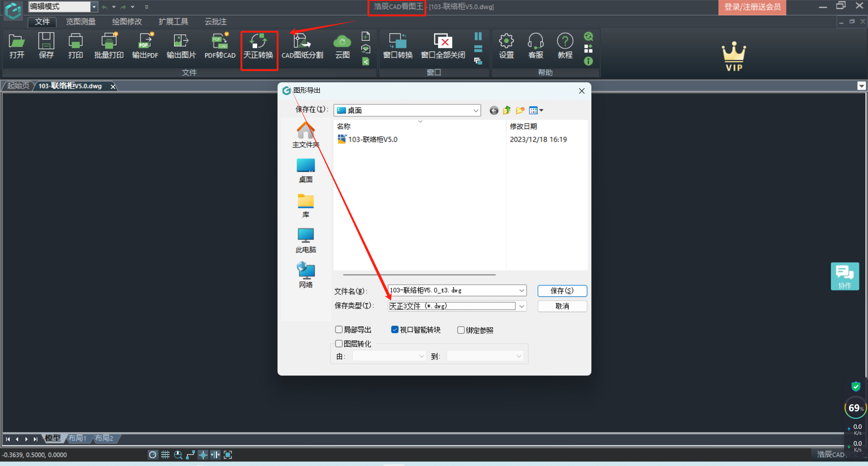Click the 修改日期 column header
Image resolution: width=868 pixels, height=466 pixels.
point(523,126)
